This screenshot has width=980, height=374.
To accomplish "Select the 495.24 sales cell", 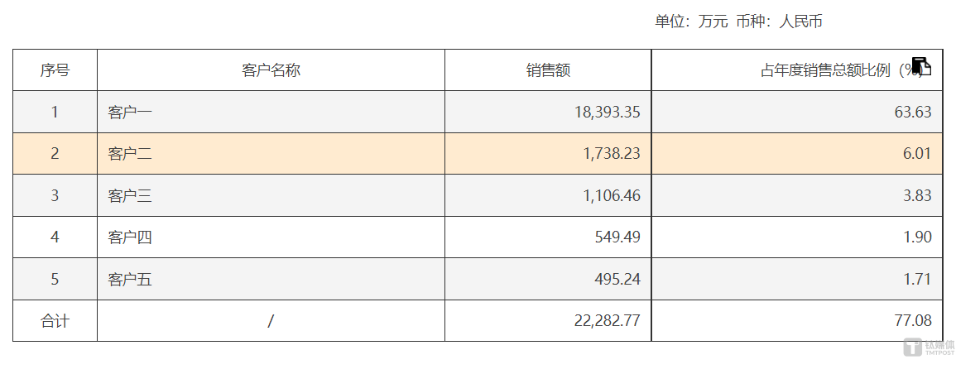I will click(548, 279).
